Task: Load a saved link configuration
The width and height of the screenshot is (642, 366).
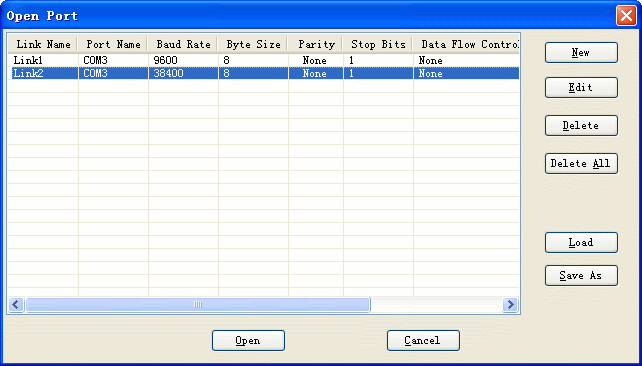Action: click(581, 242)
